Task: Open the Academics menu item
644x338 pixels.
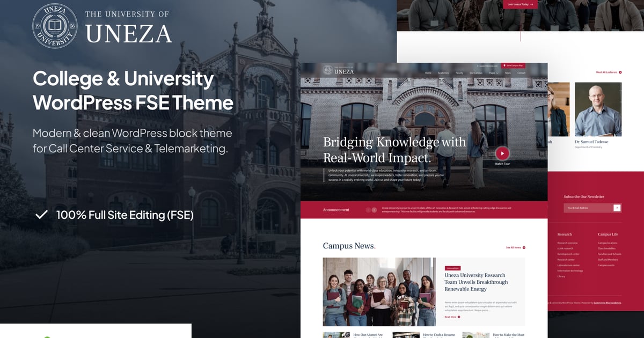Action: (x=443, y=72)
